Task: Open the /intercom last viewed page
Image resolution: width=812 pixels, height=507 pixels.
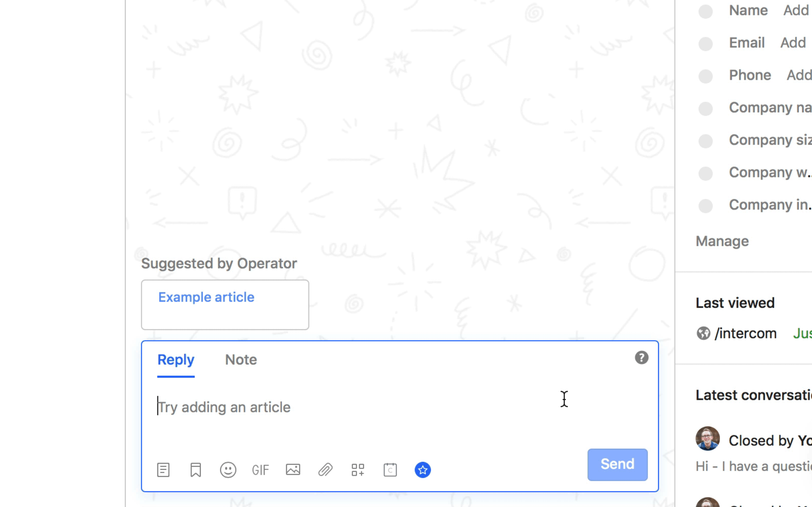Action: (745, 334)
